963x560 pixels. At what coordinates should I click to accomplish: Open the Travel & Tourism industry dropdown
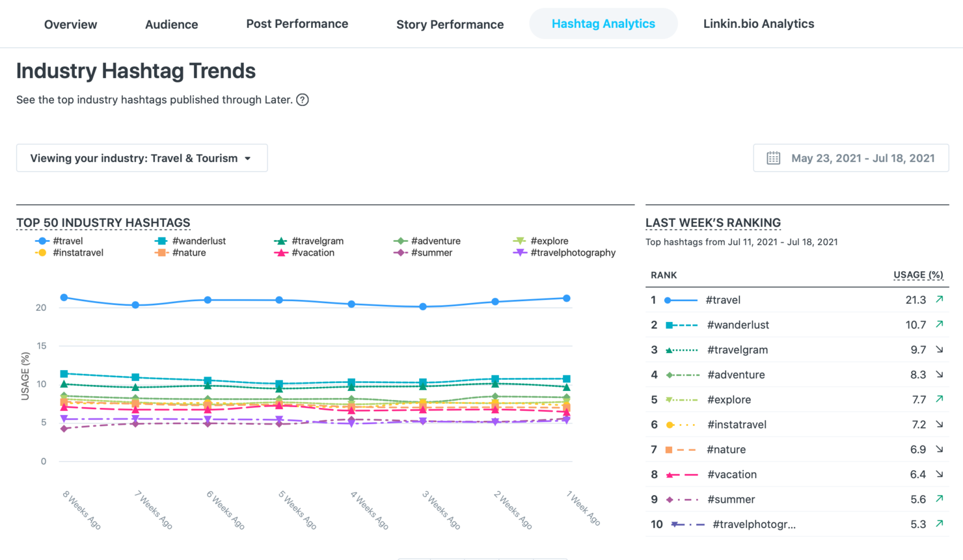coord(142,158)
